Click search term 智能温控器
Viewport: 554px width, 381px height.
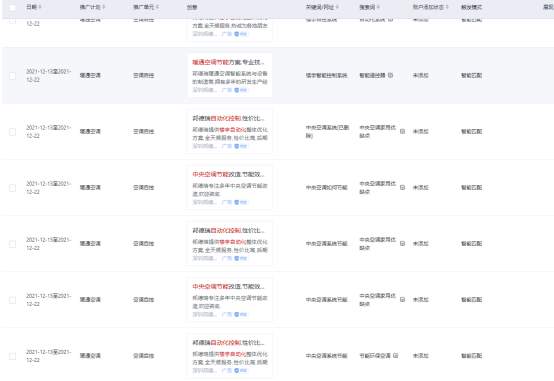(372, 75)
